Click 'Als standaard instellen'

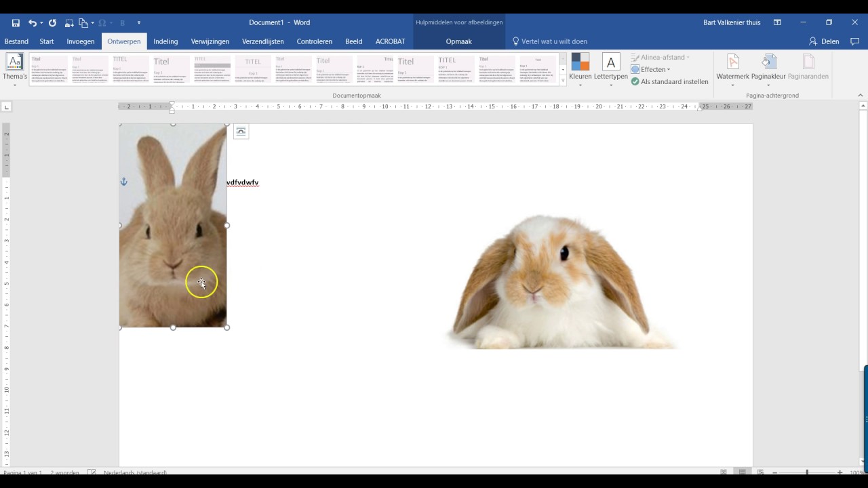[x=670, y=81]
